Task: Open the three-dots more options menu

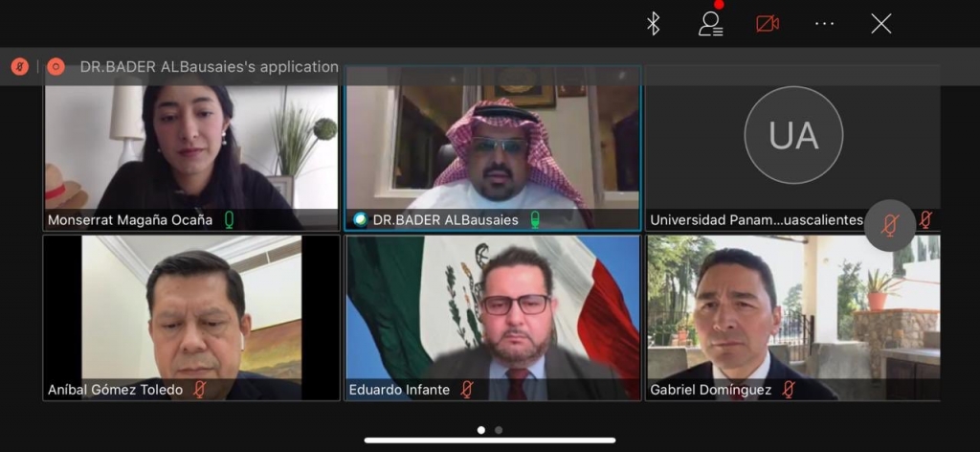Action: coord(824,24)
